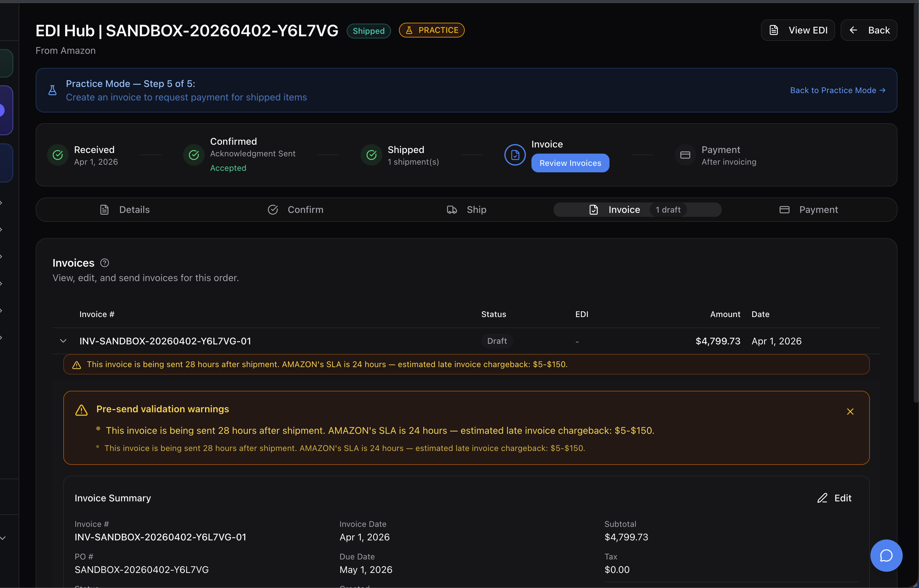Click the Shipped step check icon

tap(371, 155)
